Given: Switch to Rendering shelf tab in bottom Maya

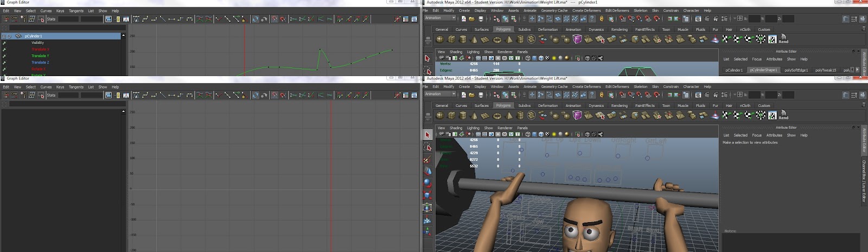Looking at the screenshot, I should pos(620,106).
